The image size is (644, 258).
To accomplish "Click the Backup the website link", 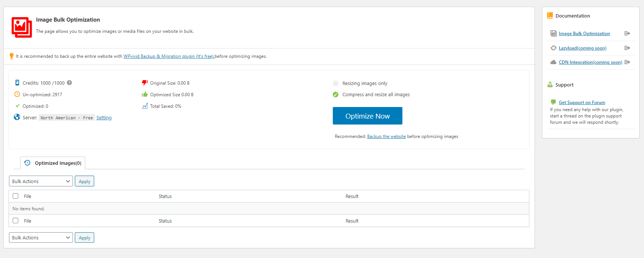I will tap(386, 136).
